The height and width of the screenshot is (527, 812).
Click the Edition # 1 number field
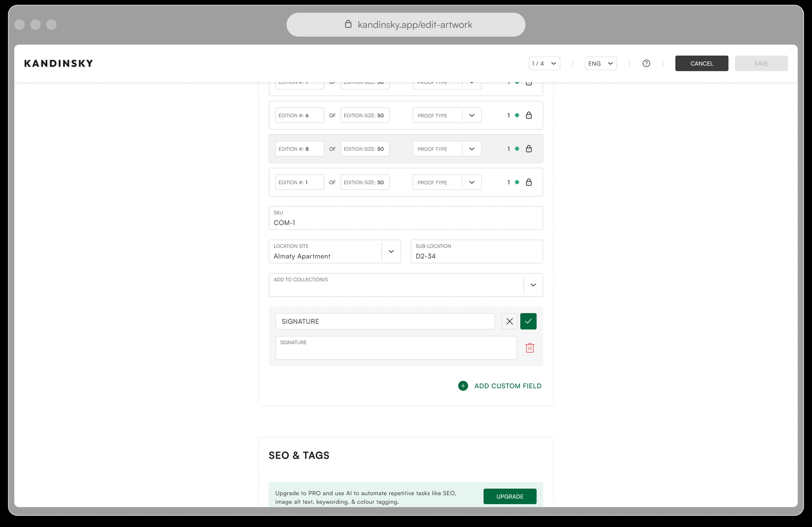300,182
